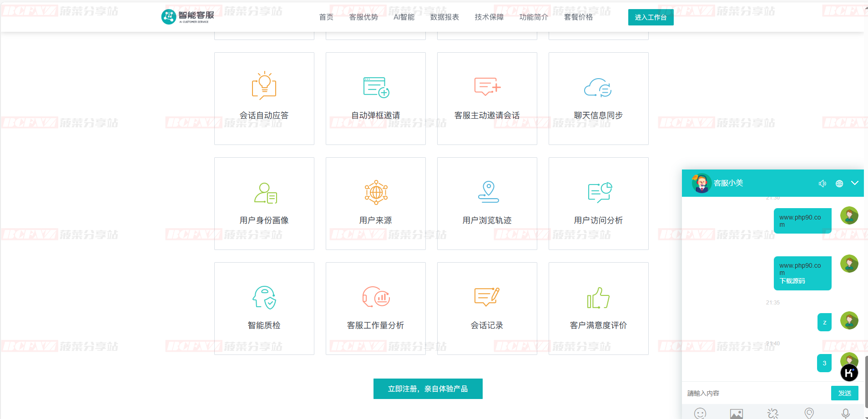This screenshot has height=419, width=868.
Task: Click the 立即注册，亲自体验产品 button
Action: 428,389
